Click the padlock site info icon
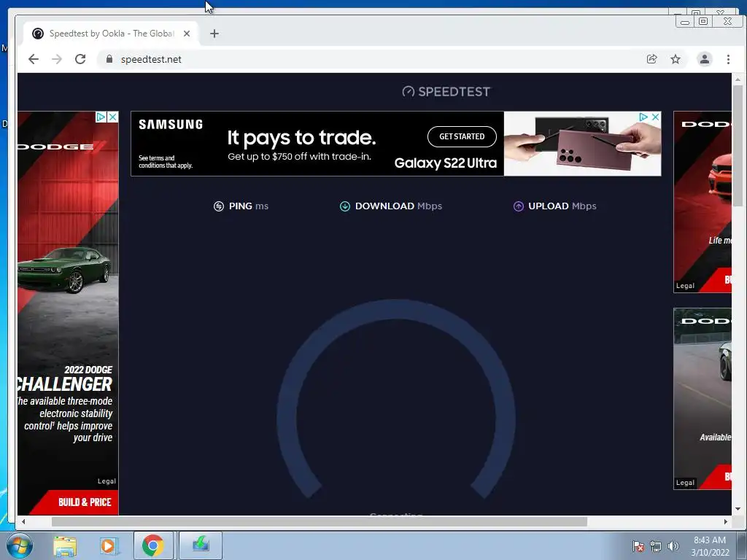Viewport: 747px width, 560px height. click(109, 59)
